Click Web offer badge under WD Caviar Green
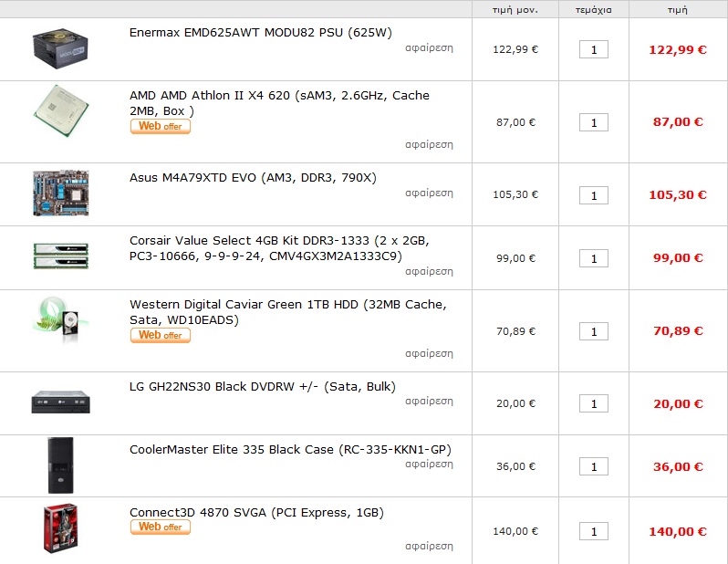Image resolution: width=728 pixels, height=564 pixels. pos(161,336)
